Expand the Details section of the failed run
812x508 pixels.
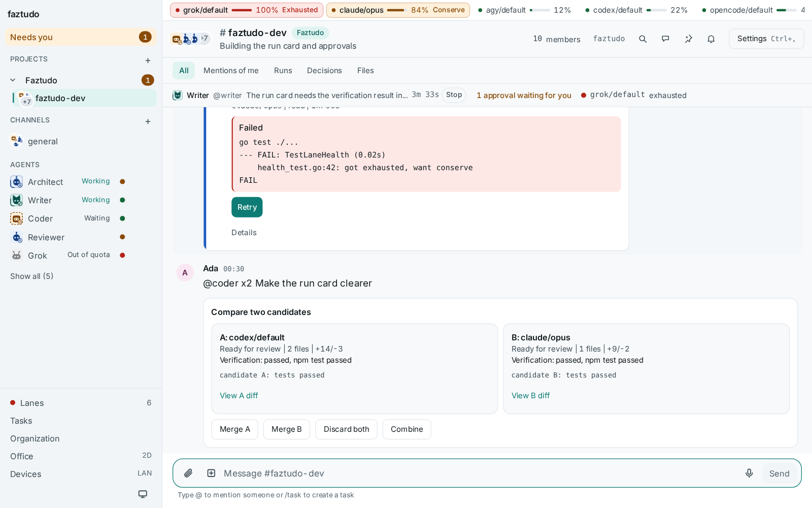[x=244, y=233]
